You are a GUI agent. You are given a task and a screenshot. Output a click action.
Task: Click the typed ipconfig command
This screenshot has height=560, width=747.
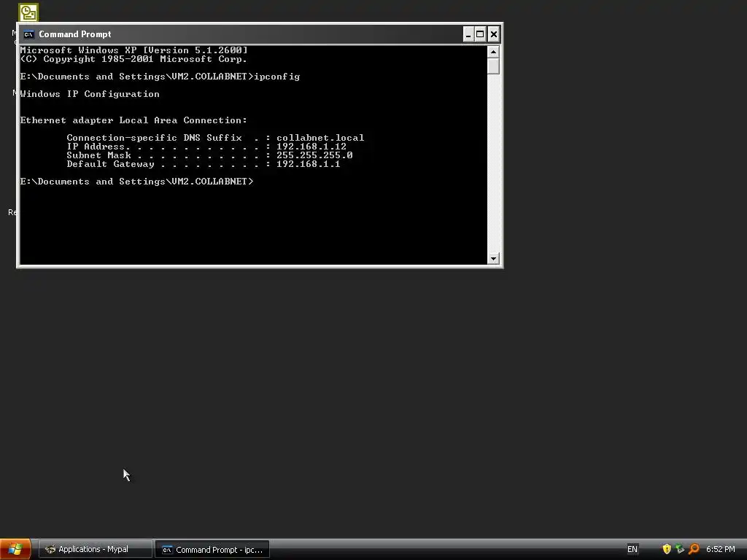pyautogui.click(x=277, y=77)
